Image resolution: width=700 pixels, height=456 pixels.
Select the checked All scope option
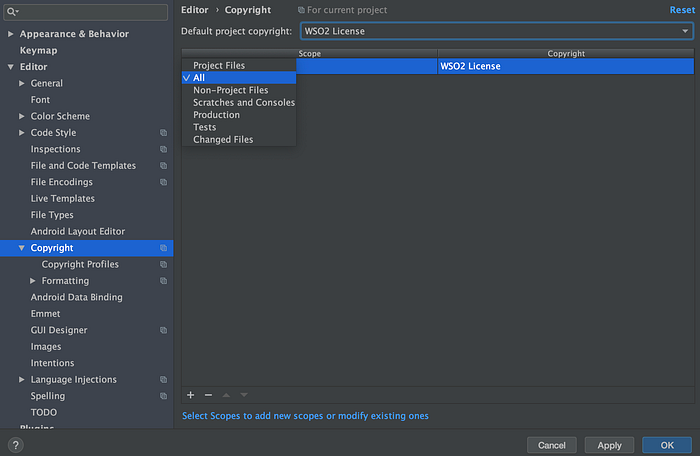(x=239, y=78)
